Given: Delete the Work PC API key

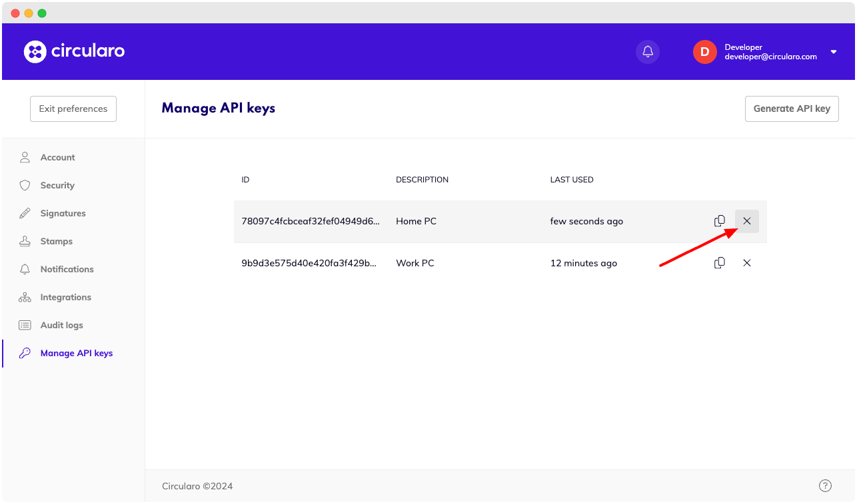Looking at the screenshot, I should (x=746, y=262).
